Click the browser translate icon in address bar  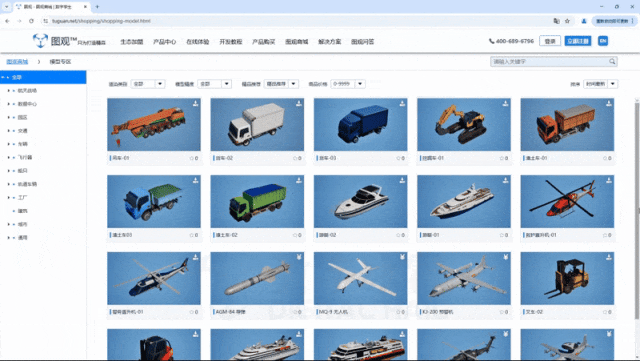(x=556, y=21)
